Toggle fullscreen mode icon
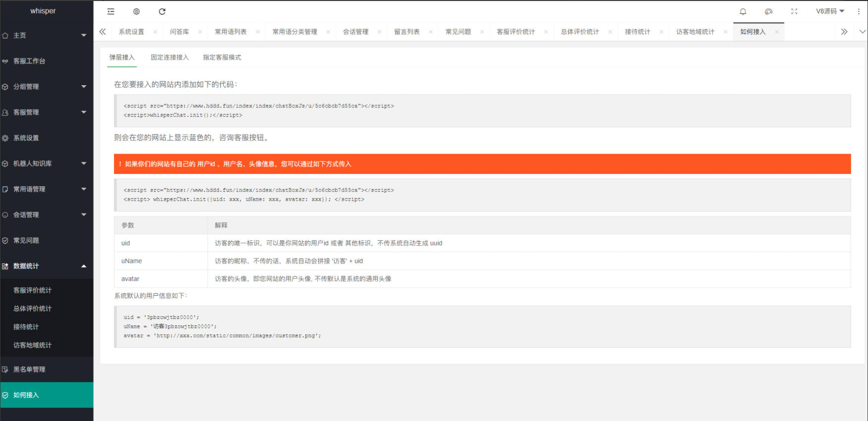 click(x=794, y=11)
